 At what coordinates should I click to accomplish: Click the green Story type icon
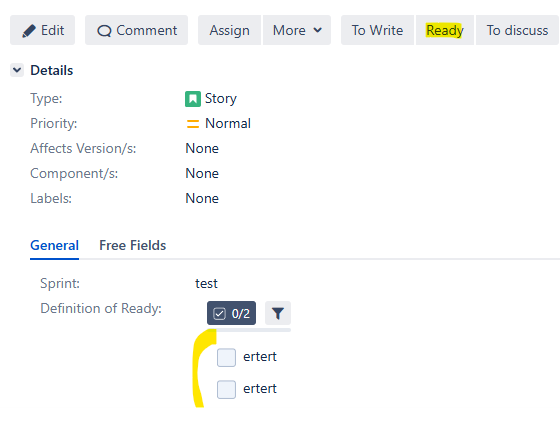pyautogui.click(x=193, y=99)
